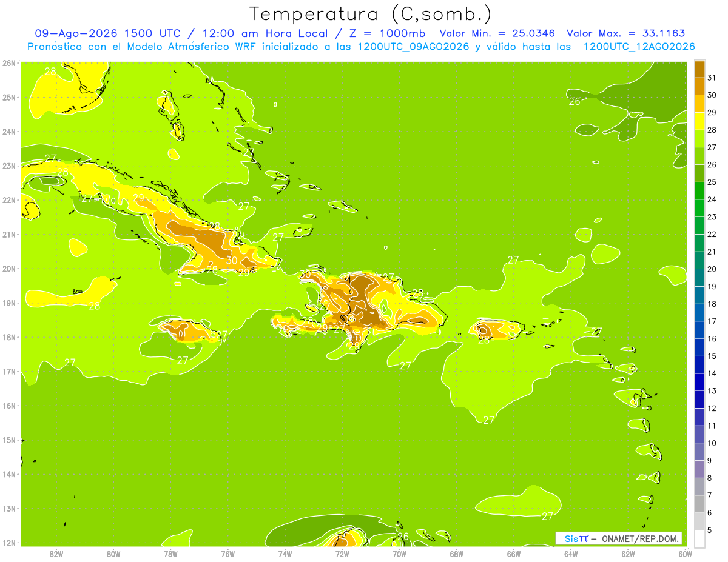Click the 66W longitude axis label
This screenshot has height=562, width=728.
[x=514, y=554]
